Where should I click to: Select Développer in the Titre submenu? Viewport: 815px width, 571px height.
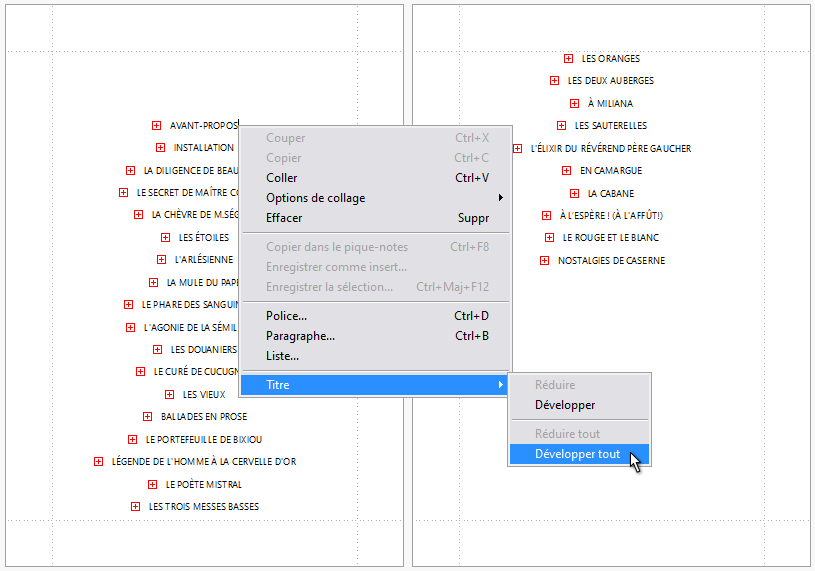coord(565,405)
